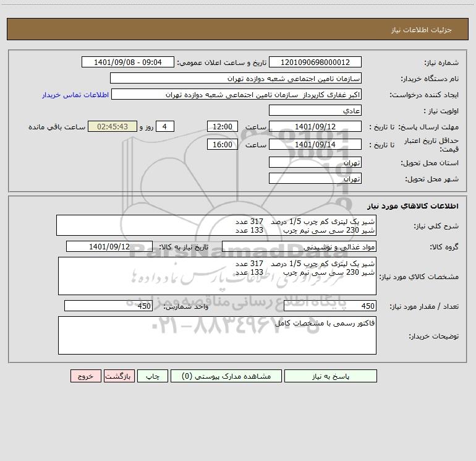Image resolution: width=476 pixels, height=461 pixels.
Task: Click the واحد شمارش field showing 450
Action: [108, 306]
